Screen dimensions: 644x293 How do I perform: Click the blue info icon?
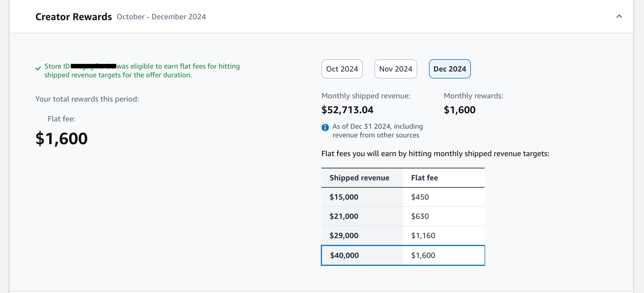[x=325, y=128]
